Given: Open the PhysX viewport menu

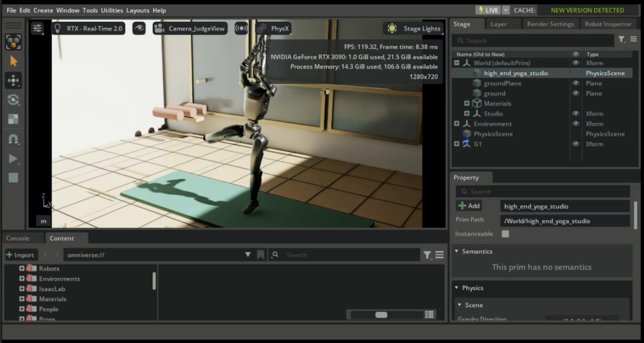Looking at the screenshot, I should [x=273, y=28].
